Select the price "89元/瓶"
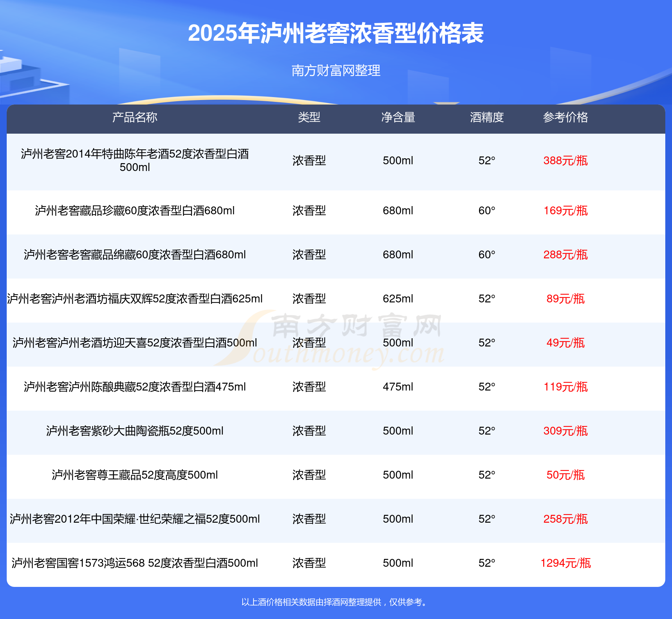The width and height of the screenshot is (672, 619). coord(566,299)
